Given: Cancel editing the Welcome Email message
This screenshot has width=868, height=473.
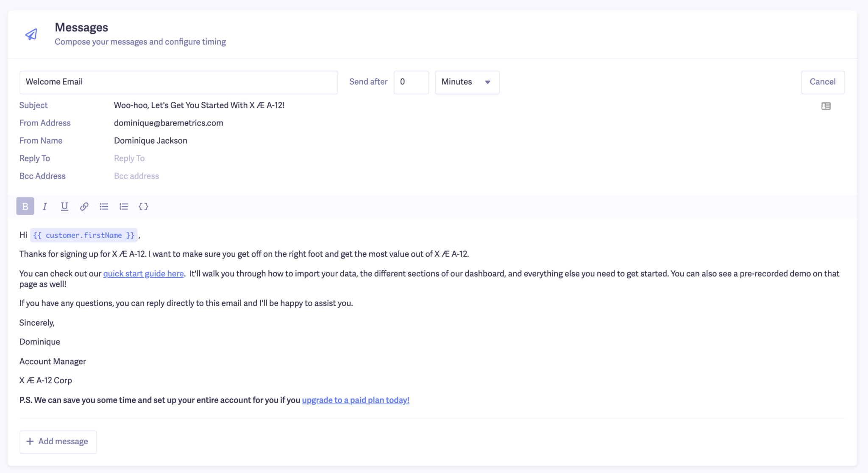Looking at the screenshot, I should coord(822,82).
